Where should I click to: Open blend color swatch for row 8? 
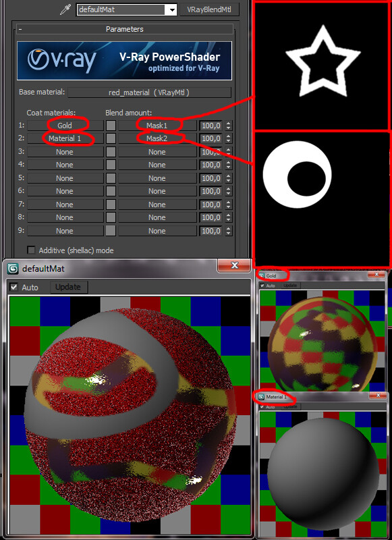[x=111, y=217]
